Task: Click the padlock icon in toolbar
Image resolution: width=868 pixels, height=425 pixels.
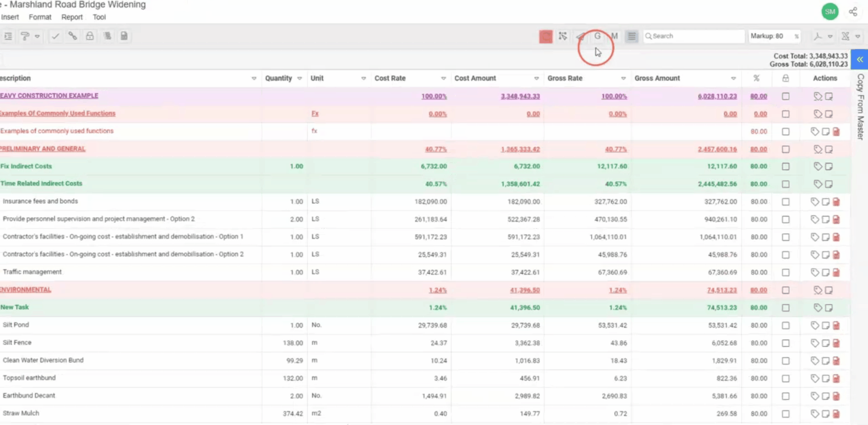Action: click(x=90, y=36)
